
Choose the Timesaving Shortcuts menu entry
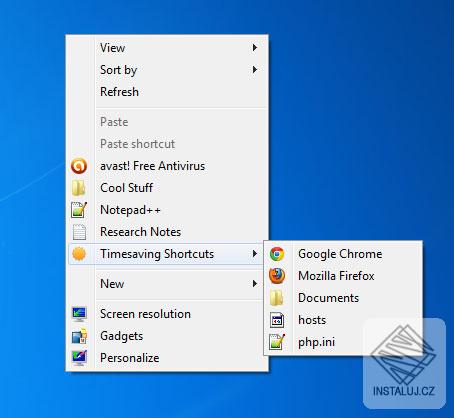[165, 254]
